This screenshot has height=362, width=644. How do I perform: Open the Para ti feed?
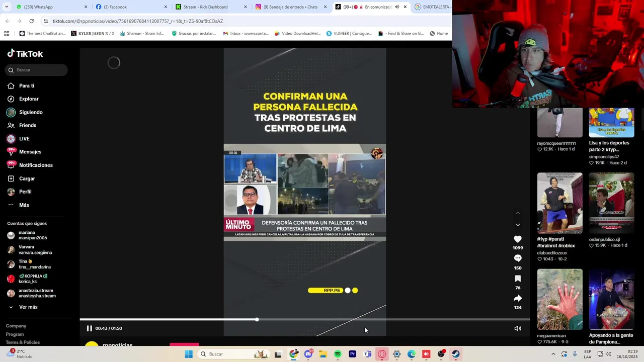pyautogui.click(x=27, y=86)
